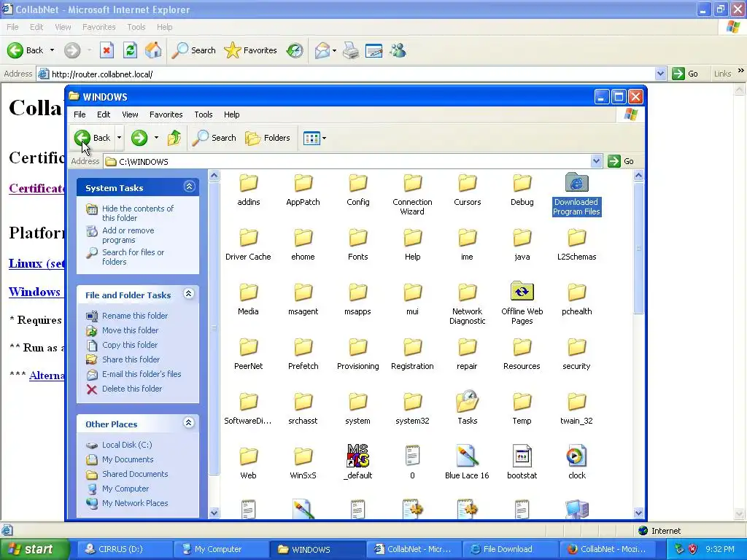Collapse the Other Places panel

(189, 422)
